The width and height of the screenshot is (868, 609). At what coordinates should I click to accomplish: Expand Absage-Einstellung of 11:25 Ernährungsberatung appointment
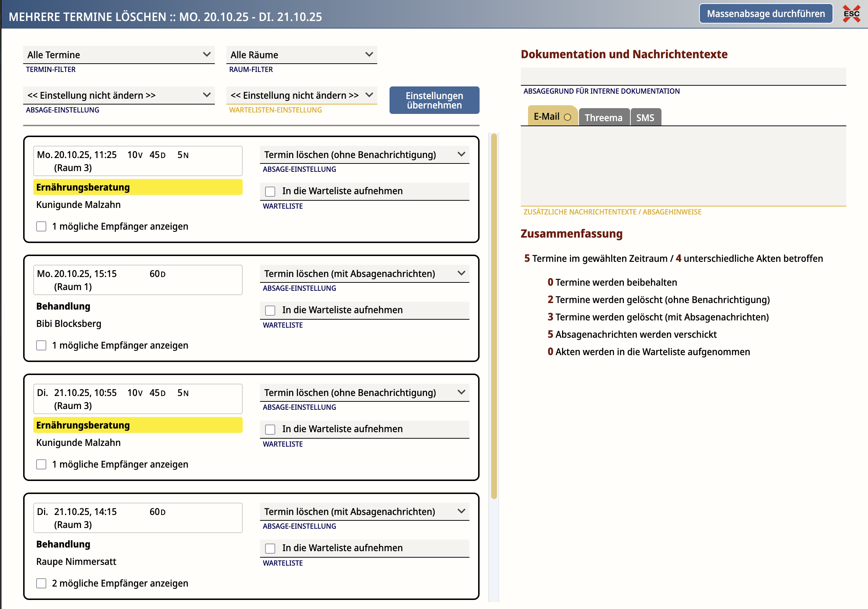(364, 155)
